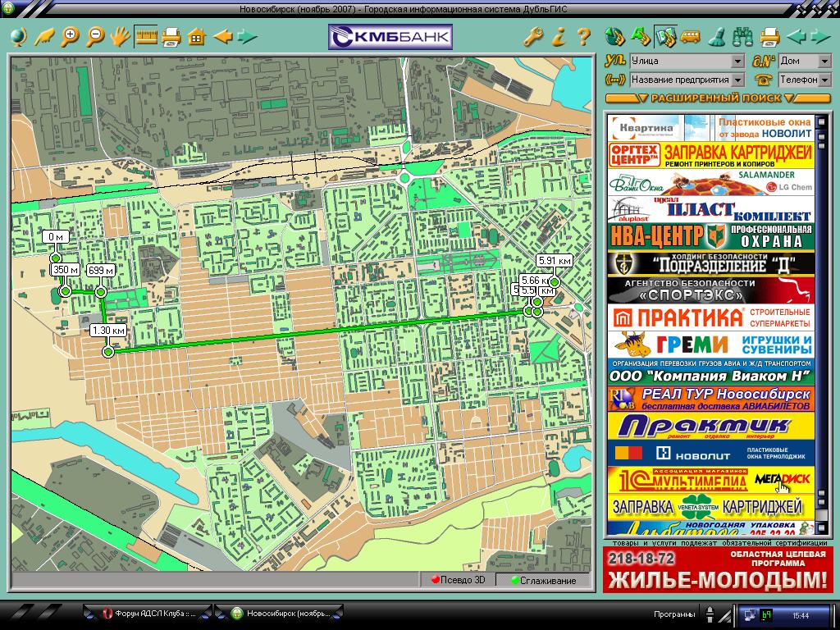840x630 pixels.
Task: Select the pointing hand selection tool
Action: tap(44, 37)
